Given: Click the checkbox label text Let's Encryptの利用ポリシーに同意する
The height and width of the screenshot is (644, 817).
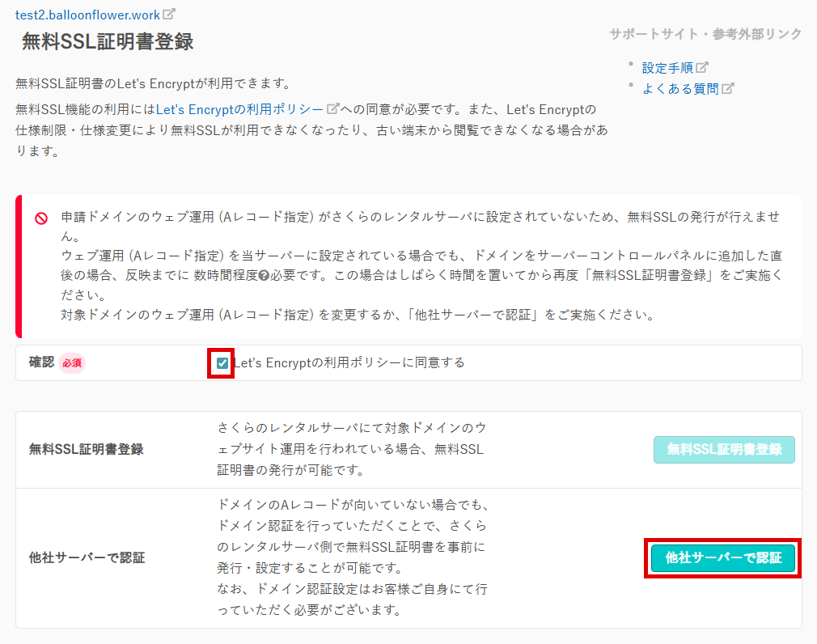Looking at the screenshot, I should 349,363.
